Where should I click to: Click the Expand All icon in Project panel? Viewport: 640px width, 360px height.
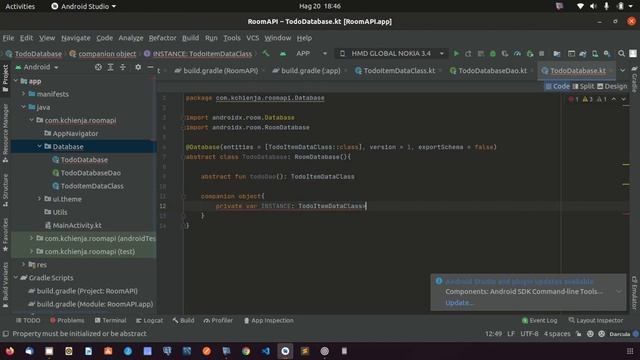point(110,67)
